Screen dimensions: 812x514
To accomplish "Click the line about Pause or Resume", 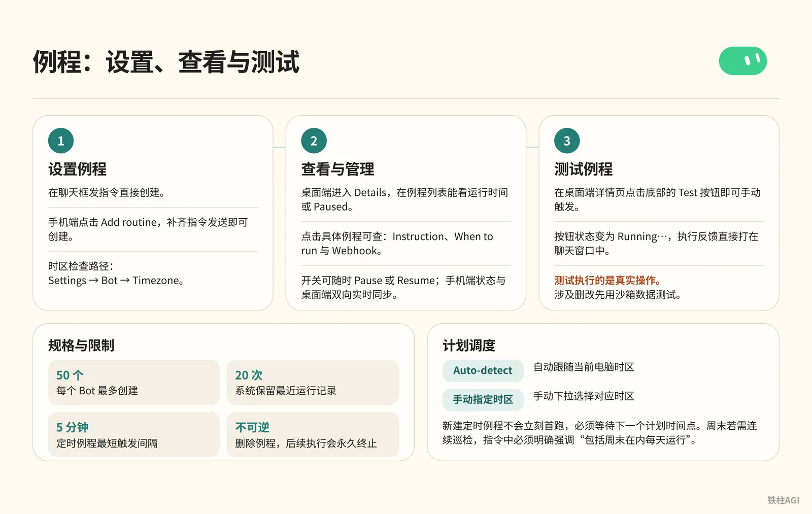I will (x=403, y=287).
